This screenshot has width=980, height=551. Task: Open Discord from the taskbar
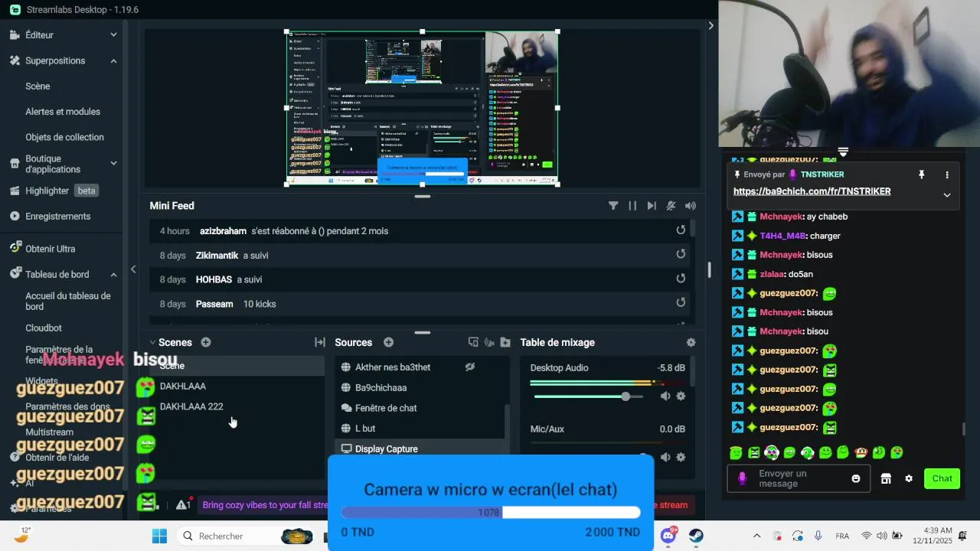click(x=668, y=536)
